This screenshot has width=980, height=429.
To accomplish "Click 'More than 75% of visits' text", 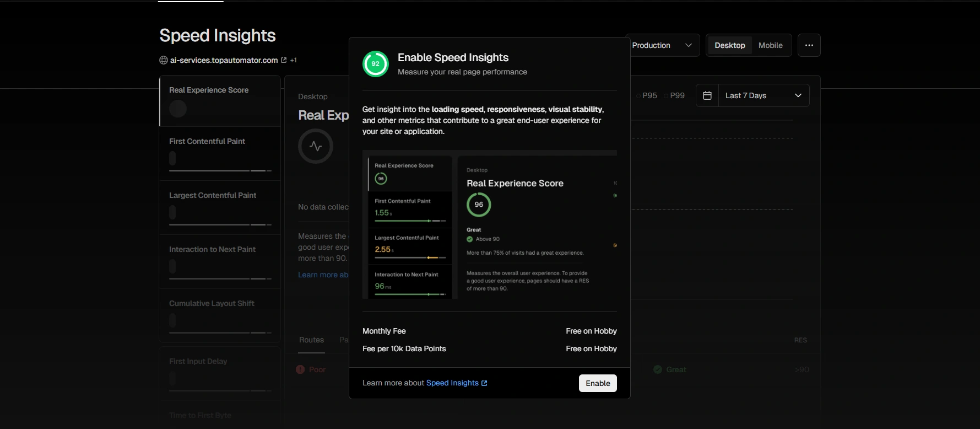I will [525, 253].
